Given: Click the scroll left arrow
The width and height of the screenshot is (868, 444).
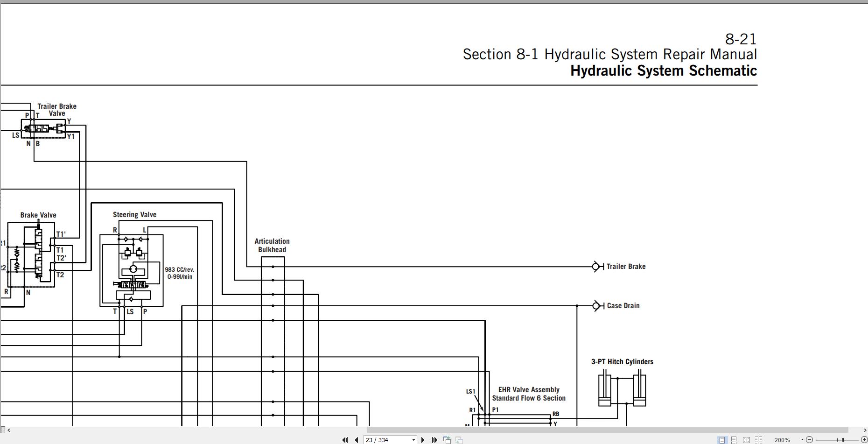Looking at the screenshot, I should point(9,430).
